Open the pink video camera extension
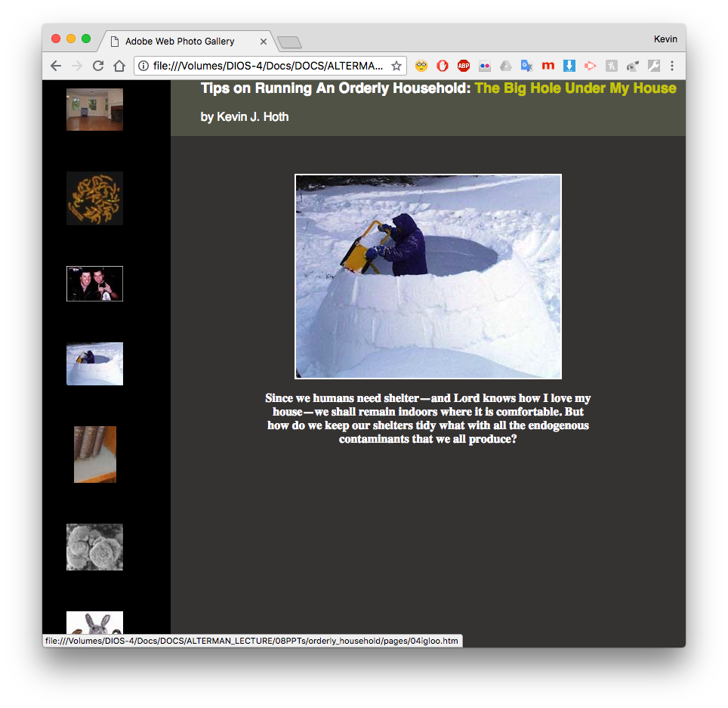Screen dimensions: 728x708 590,66
